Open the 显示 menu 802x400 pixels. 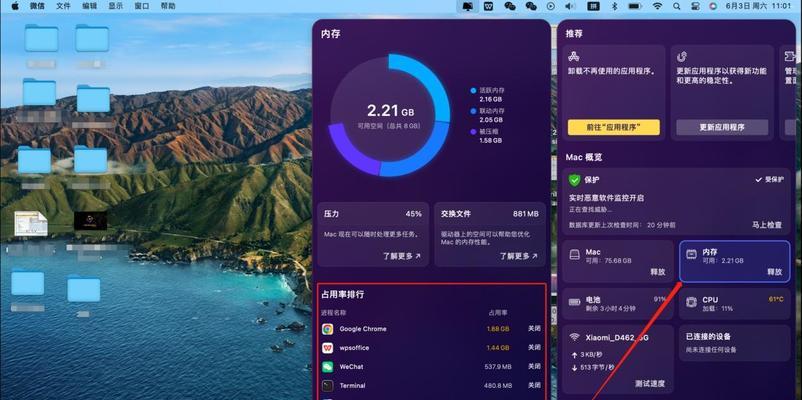116,6
